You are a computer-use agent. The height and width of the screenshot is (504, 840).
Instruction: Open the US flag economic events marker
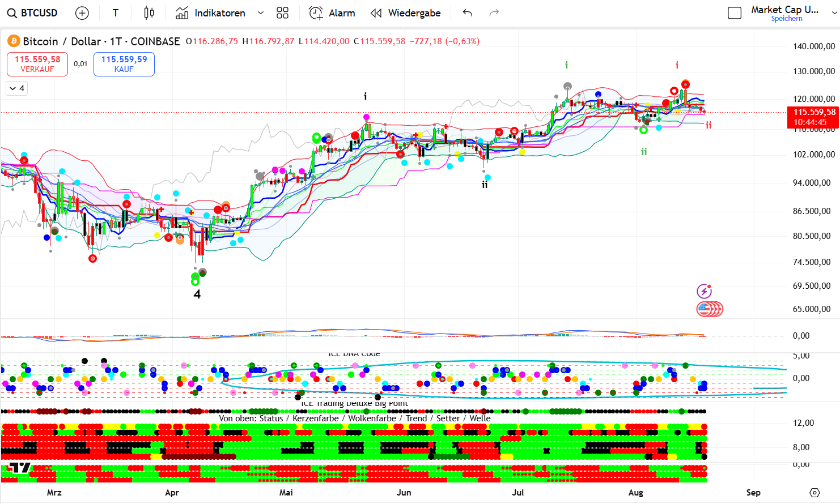(705, 309)
